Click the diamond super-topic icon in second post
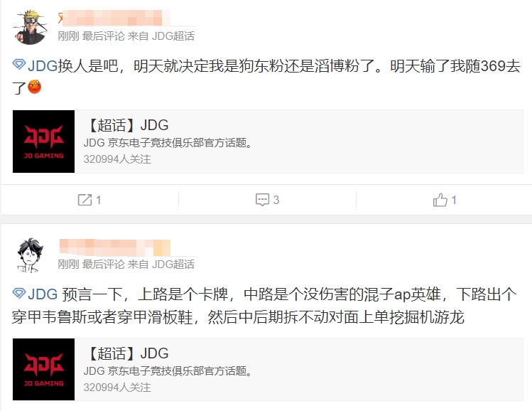Screen dimensions: 532x411 [x=19, y=293]
